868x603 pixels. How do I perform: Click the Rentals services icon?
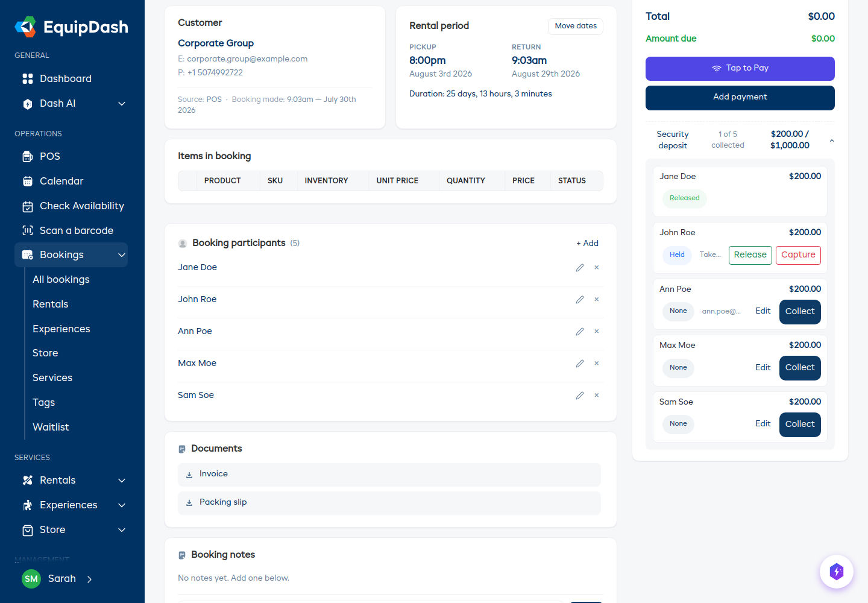[28, 481]
